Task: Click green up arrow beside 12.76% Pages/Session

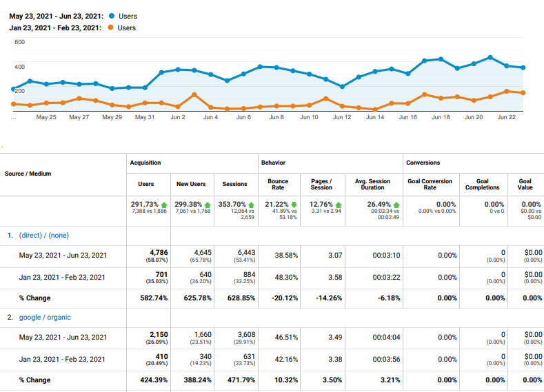Action: [x=339, y=205]
